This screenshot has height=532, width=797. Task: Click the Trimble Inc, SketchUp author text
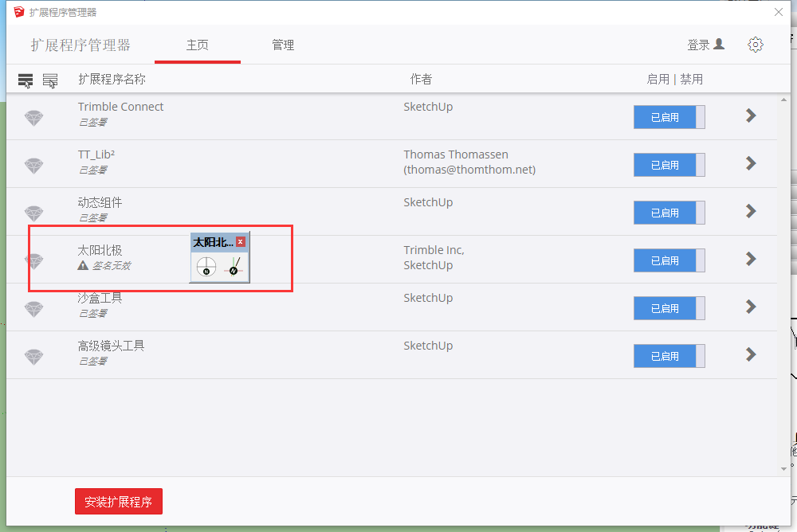(x=434, y=257)
